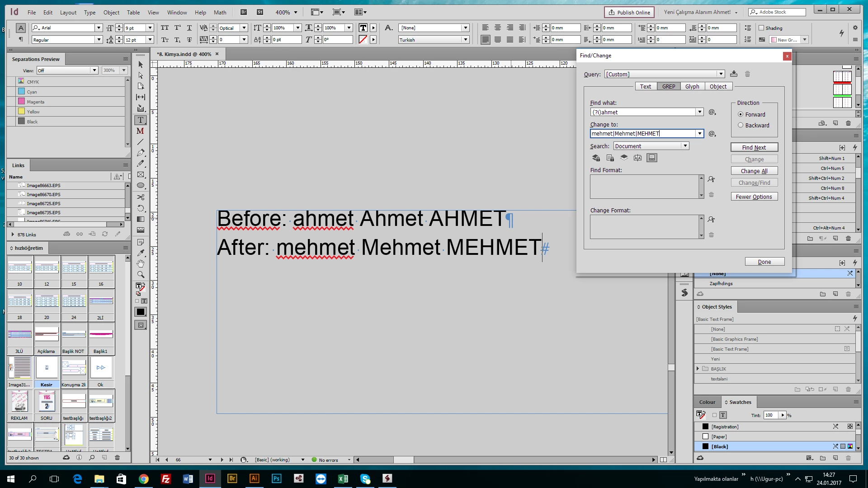Click the Kesir thumbnail in hızlıöğretim panel
The image size is (868, 488).
47,368
